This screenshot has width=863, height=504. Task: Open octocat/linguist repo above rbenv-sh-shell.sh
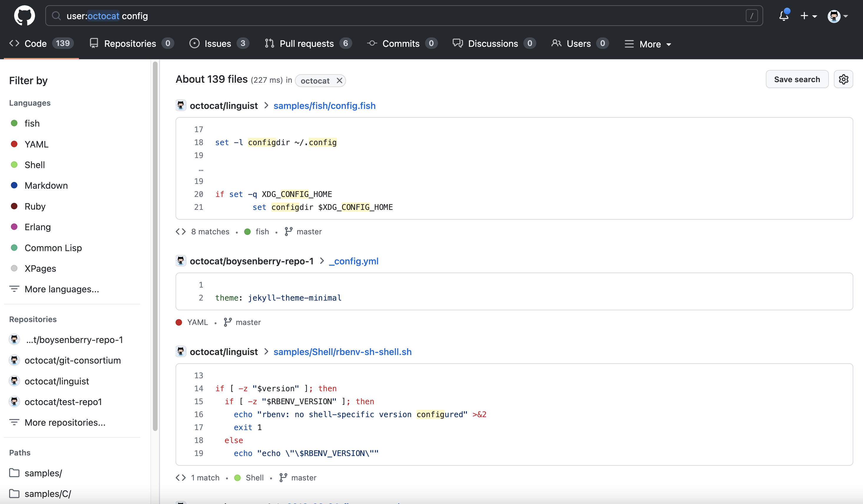tap(224, 352)
